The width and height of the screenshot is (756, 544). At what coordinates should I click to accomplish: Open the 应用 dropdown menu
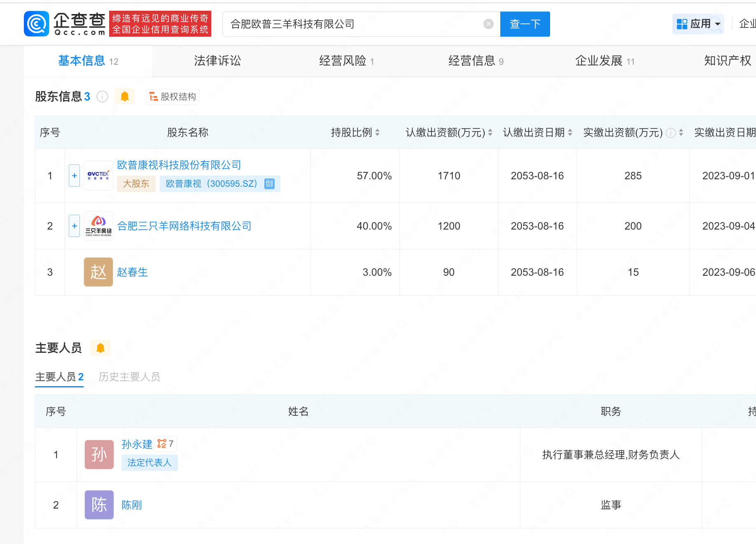click(698, 24)
